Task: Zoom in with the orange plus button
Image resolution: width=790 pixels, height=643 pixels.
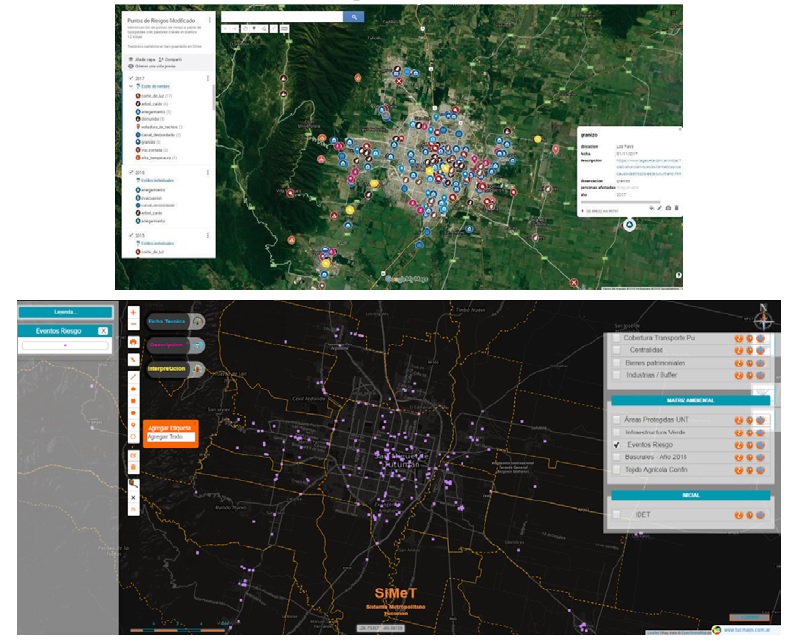Action: [134, 312]
